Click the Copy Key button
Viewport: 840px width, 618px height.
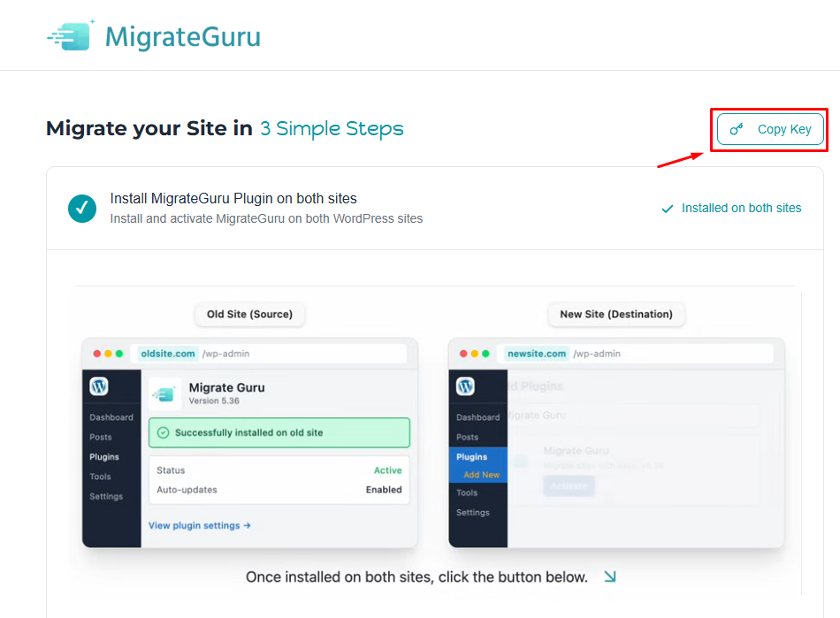(770, 129)
